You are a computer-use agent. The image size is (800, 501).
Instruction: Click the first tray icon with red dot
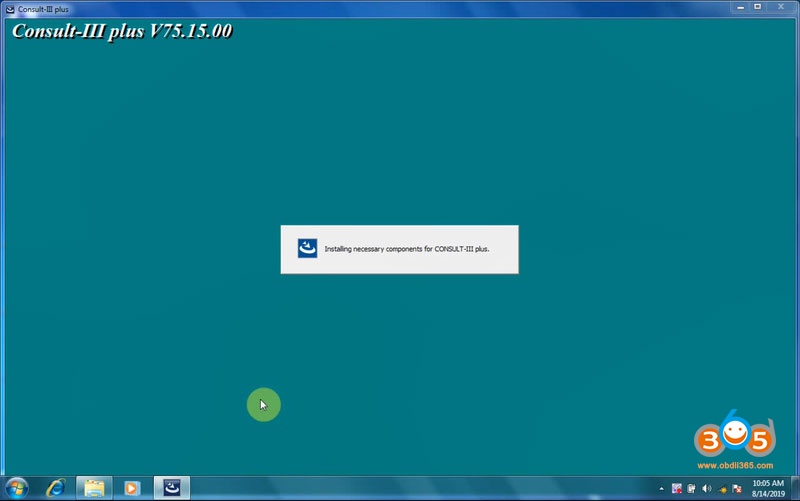677,489
